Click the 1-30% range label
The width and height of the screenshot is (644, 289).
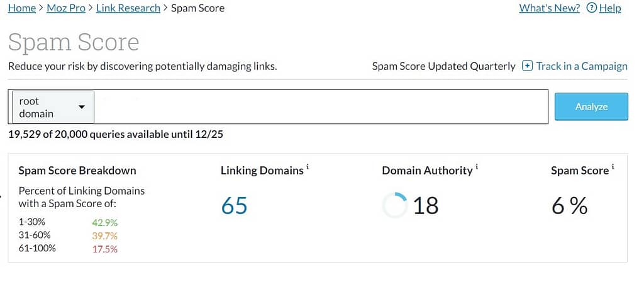coord(32,222)
